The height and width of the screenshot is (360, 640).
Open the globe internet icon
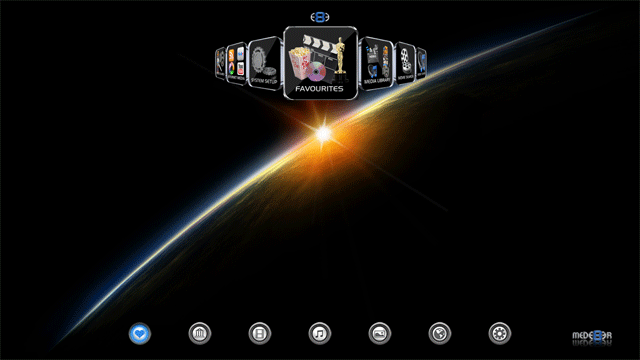pyautogui.click(x=440, y=333)
